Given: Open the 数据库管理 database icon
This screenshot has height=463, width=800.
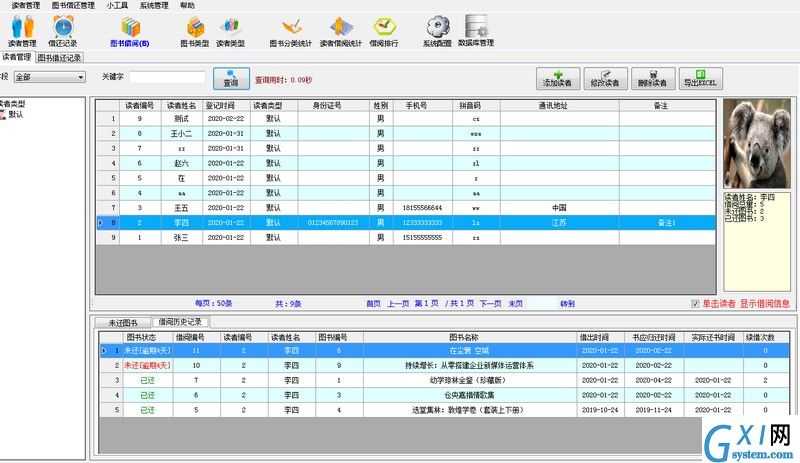Looking at the screenshot, I should [x=476, y=31].
